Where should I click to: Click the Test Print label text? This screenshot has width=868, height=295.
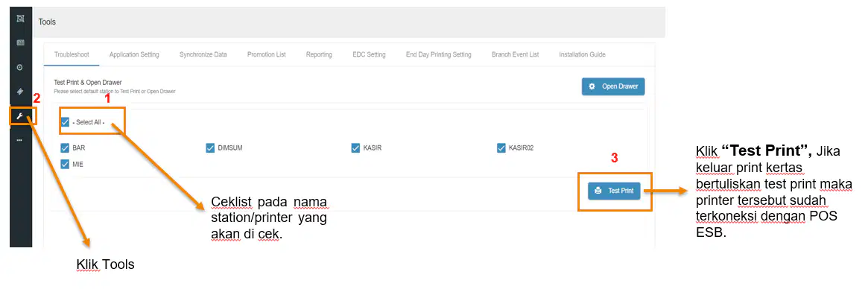tap(621, 191)
